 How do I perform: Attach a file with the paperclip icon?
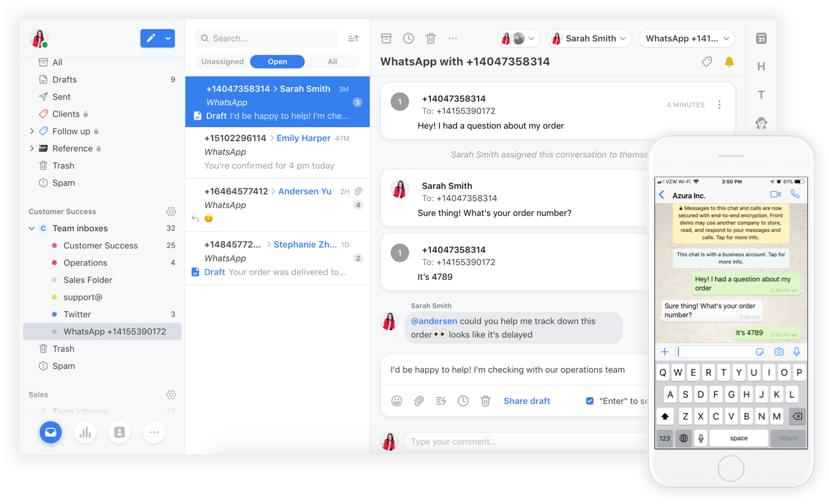pyautogui.click(x=419, y=401)
